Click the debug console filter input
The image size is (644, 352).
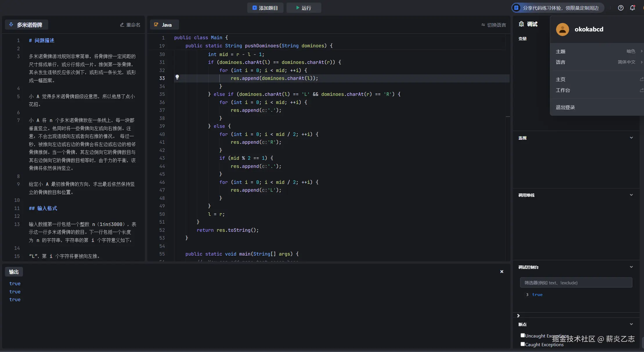[576, 283]
